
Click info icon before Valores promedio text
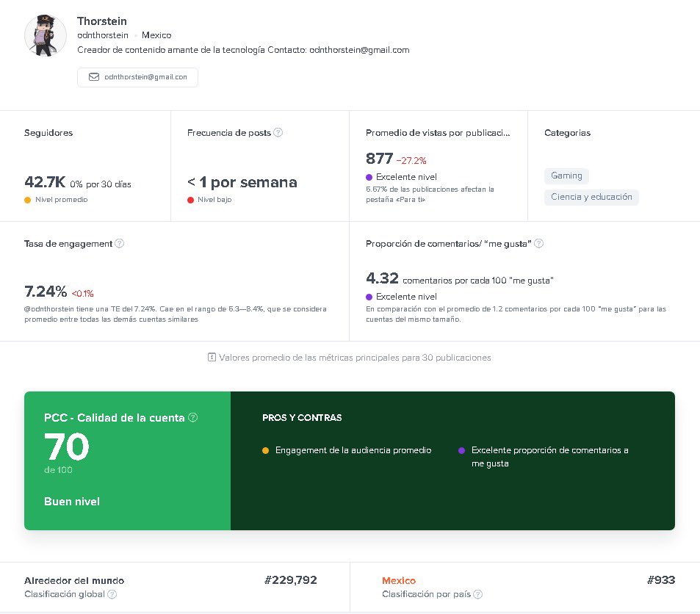tap(212, 357)
